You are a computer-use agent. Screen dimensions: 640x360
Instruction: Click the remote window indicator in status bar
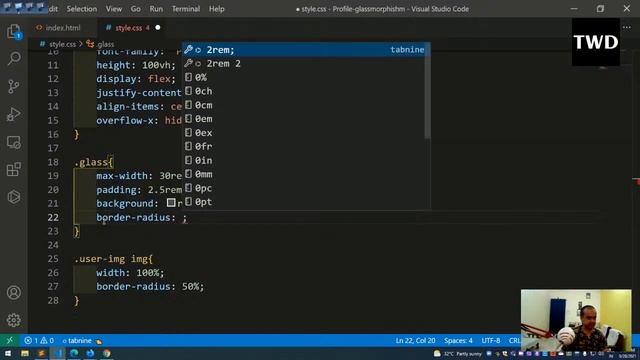[x=9, y=340]
